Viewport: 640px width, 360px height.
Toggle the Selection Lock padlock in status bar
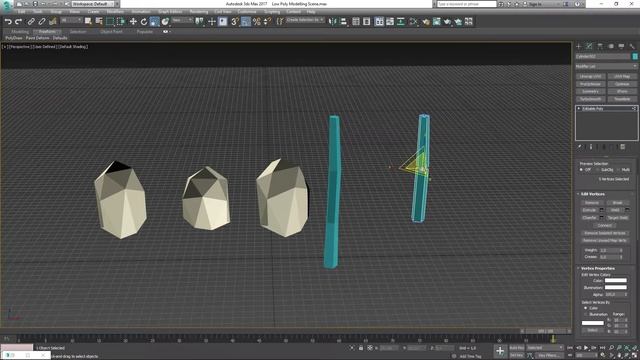(x=361, y=348)
